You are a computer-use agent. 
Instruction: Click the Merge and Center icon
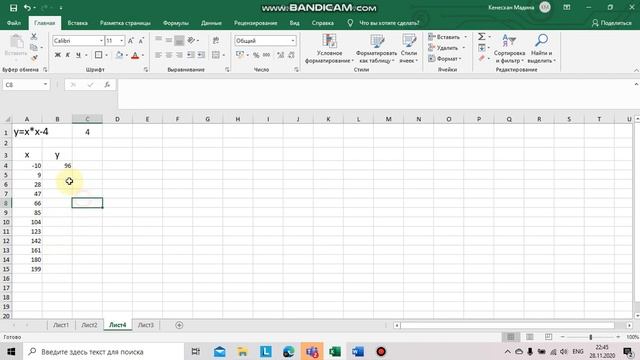[x=216, y=55]
